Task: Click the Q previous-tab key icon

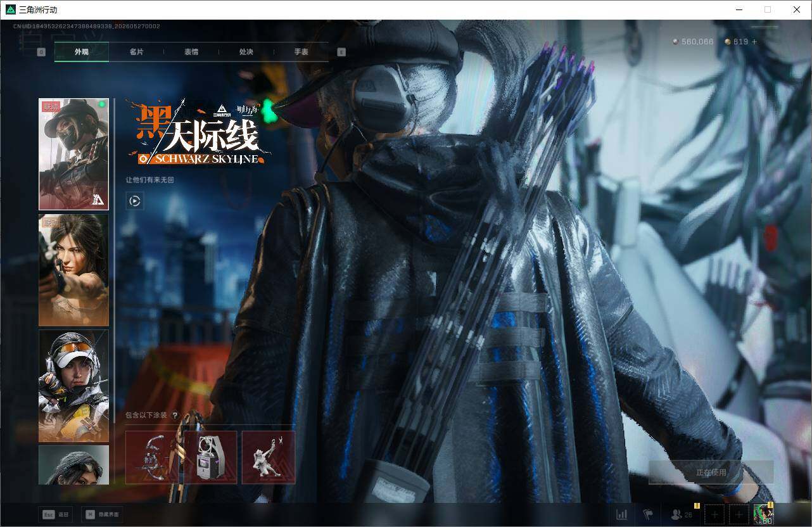Action: 41,52
